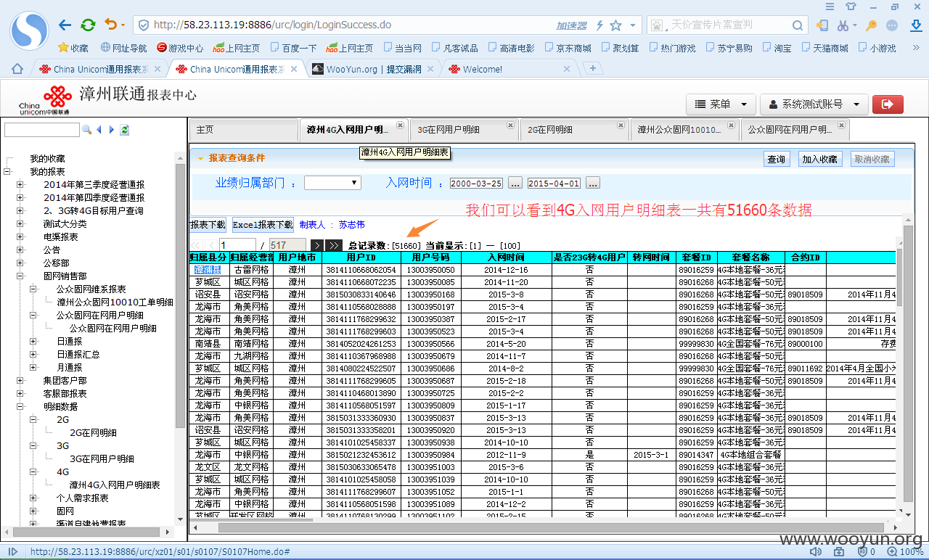Expand the 电渠报表 tree node
929x560 pixels.
click(20, 237)
